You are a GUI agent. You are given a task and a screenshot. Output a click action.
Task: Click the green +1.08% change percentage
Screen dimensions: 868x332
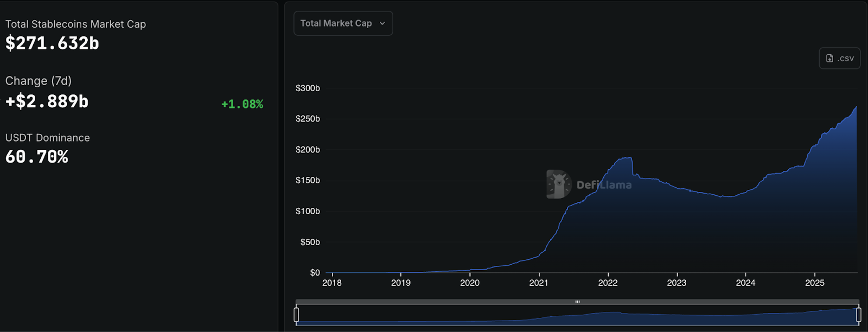coord(242,104)
